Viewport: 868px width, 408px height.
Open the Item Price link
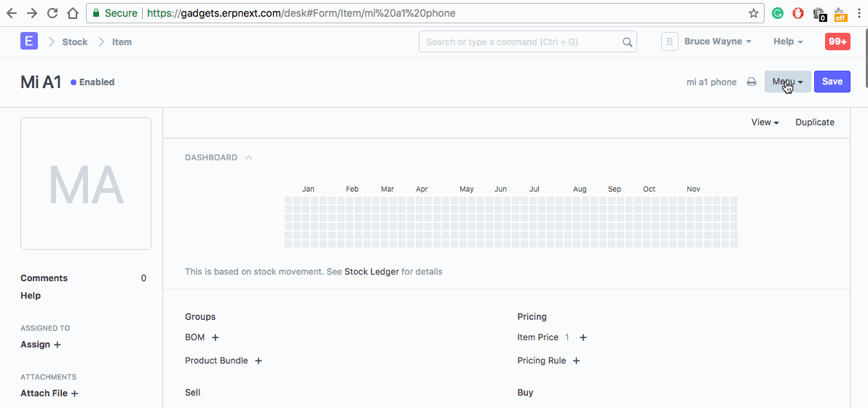coord(538,337)
